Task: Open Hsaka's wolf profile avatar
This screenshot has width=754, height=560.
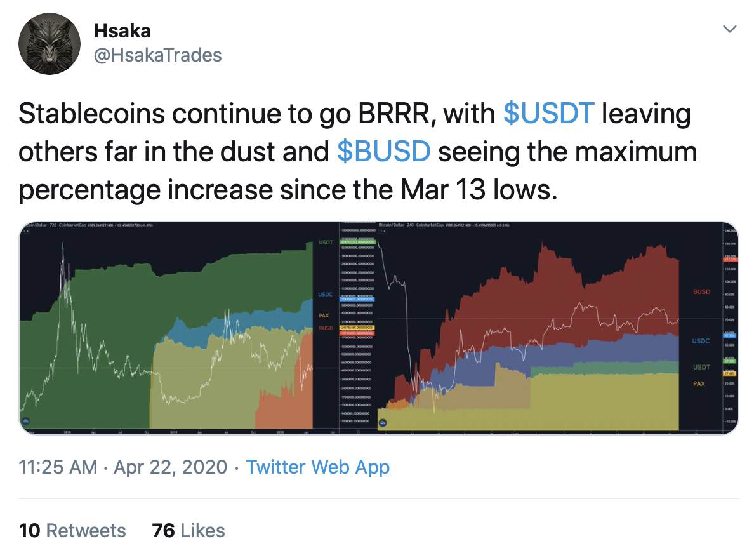Action: click(49, 44)
